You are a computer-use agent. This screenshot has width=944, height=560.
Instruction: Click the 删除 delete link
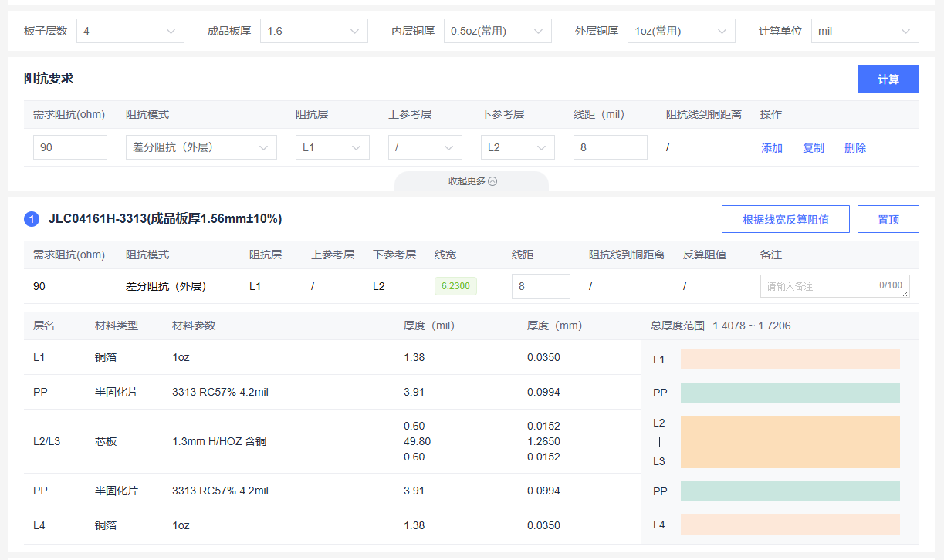pos(855,148)
